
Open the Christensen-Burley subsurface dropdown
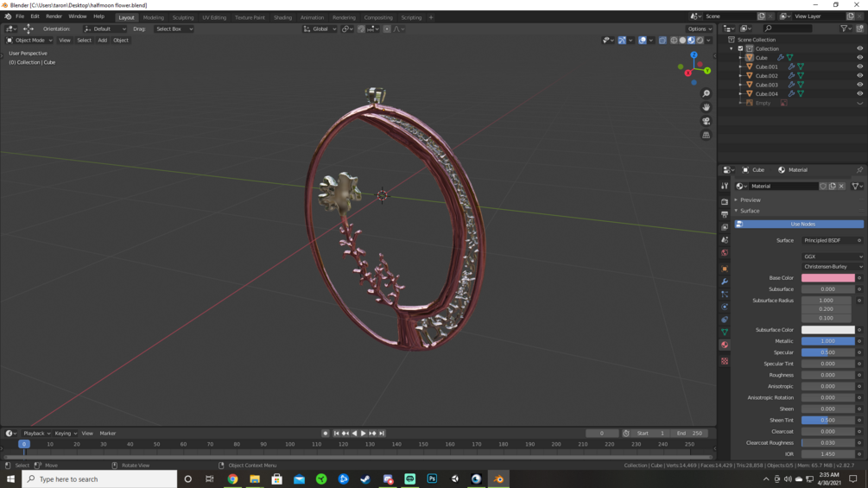coord(833,267)
